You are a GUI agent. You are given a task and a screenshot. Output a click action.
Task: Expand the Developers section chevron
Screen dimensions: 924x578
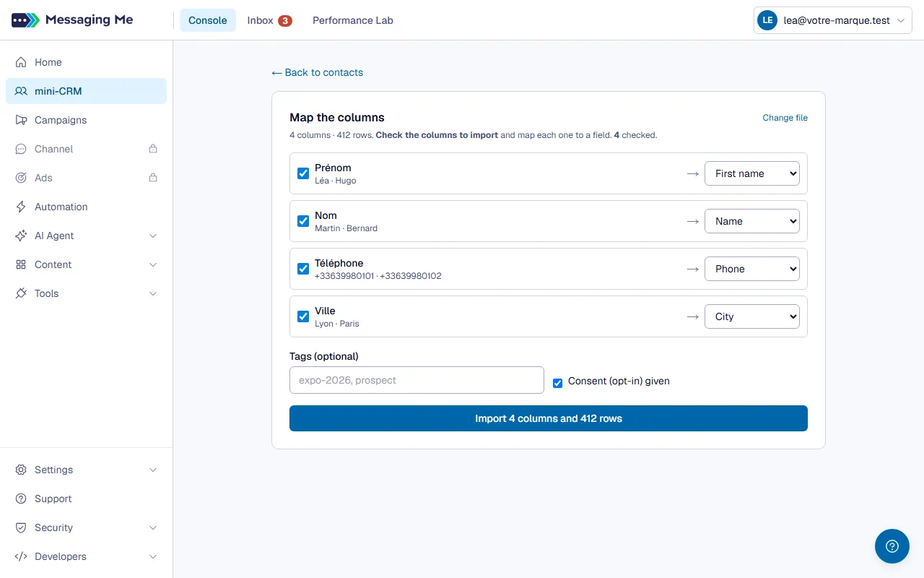pyautogui.click(x=153, y=556)
